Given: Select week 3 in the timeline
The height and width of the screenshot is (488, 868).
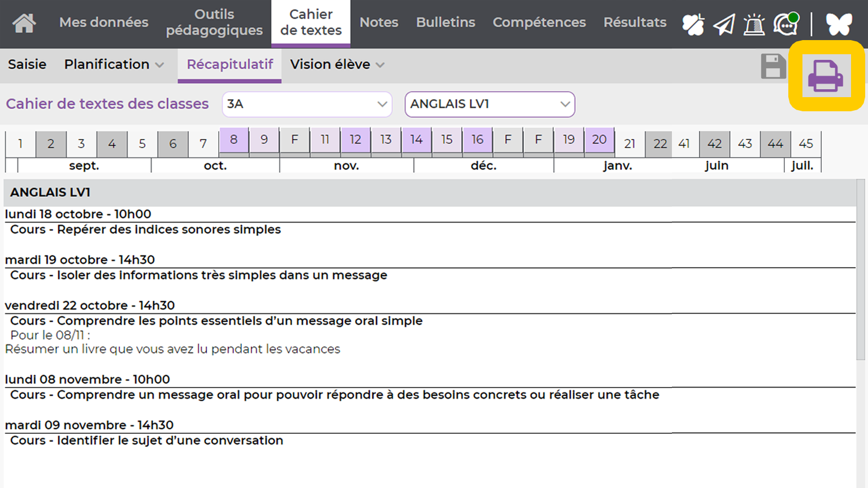Looking at the screenshot, I should 81,144.
